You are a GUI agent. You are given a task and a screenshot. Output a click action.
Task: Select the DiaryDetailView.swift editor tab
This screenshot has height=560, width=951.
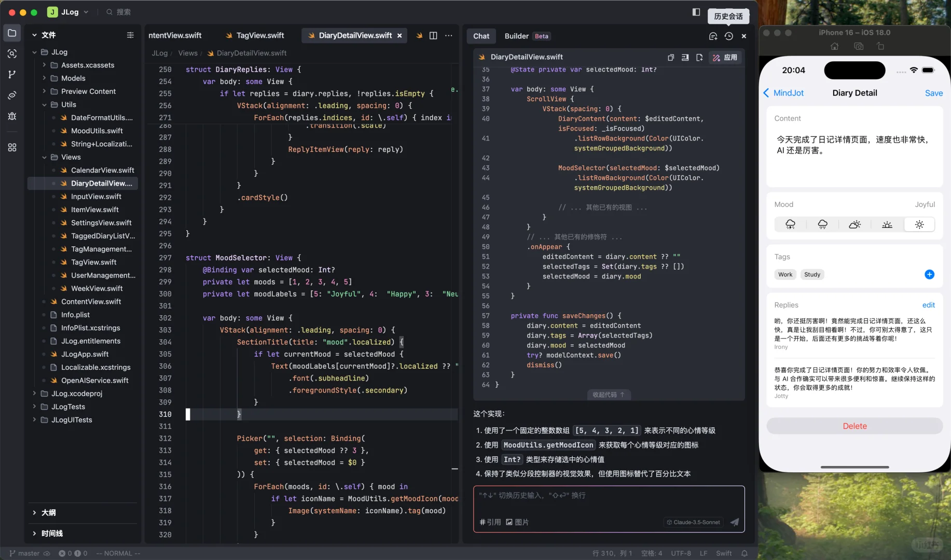pyautogui.click(x=355, y=36)
